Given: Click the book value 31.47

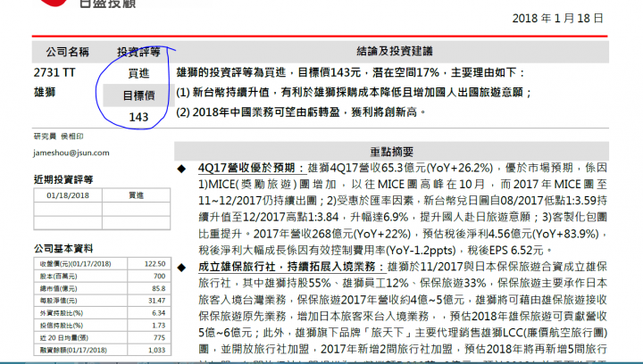Looking at the screenshot, I should (157, 301).
